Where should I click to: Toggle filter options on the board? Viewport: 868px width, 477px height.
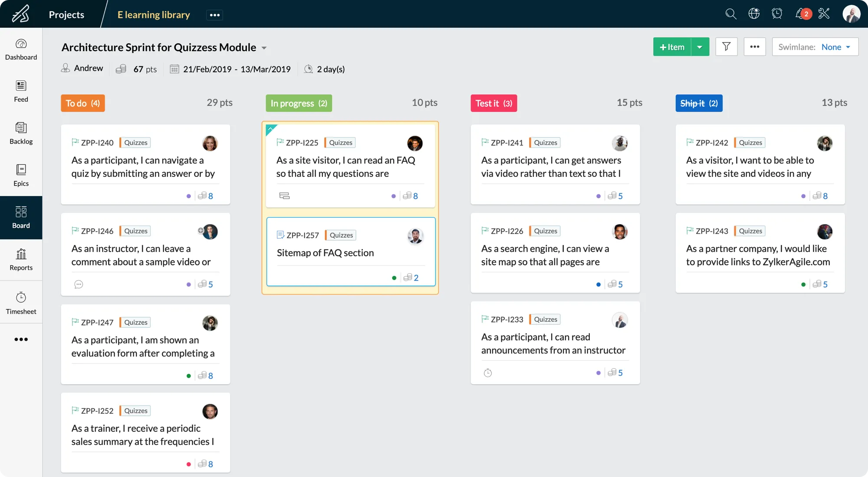point(727,46)
